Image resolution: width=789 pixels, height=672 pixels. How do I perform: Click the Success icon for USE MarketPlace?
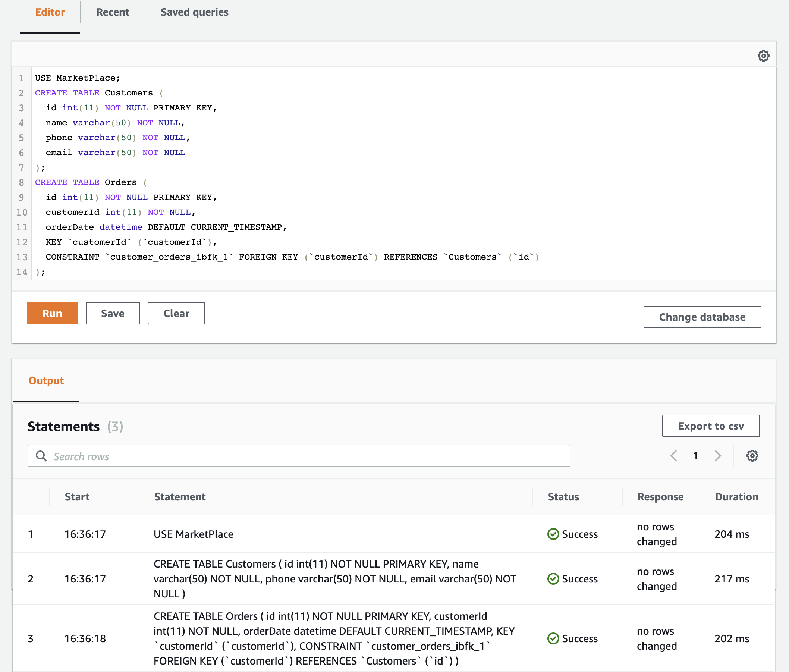(553, 534)
